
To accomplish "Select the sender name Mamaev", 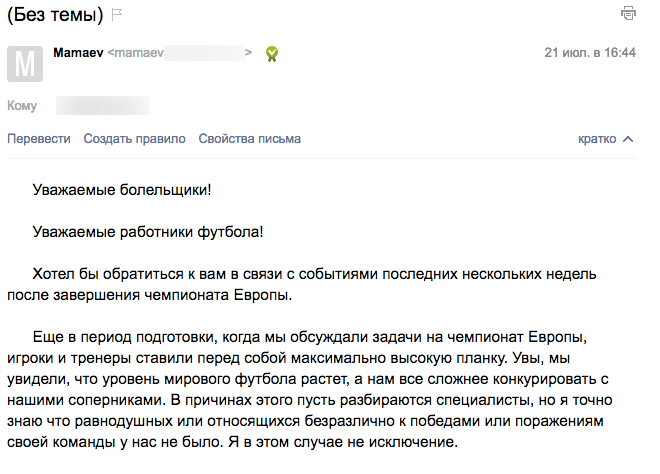I will [x=78, y=53].
